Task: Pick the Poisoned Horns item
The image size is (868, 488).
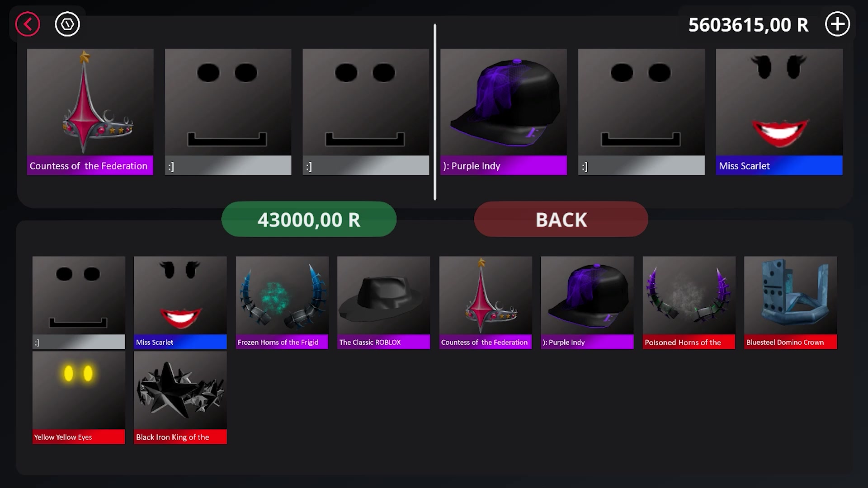Action: [689, 303]
